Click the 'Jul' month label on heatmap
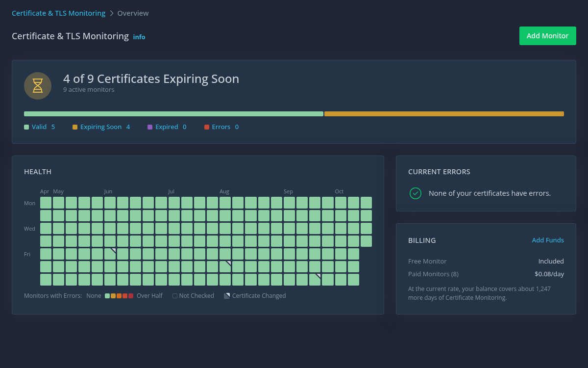Screen dimensions: 588x368 tap(171, 191)
